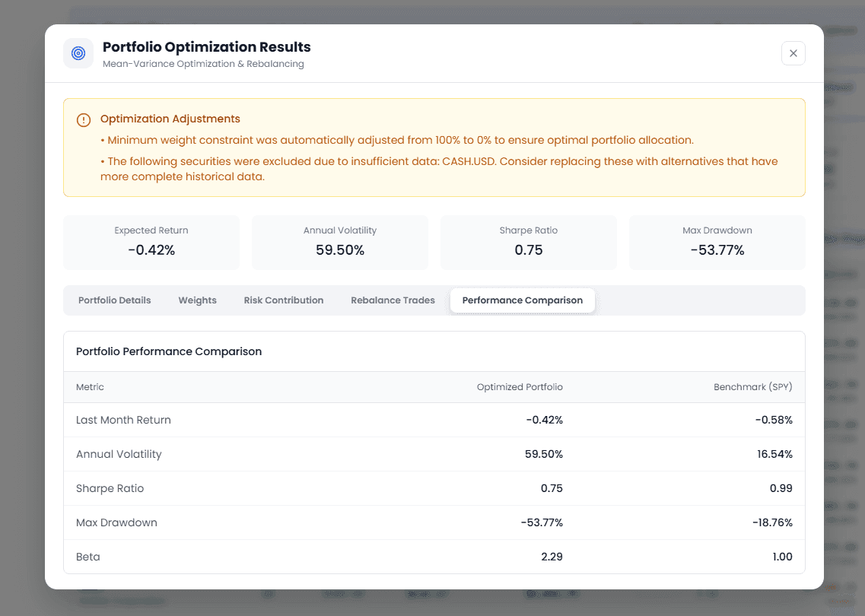Switch to the Portfolio Details tab
Image resolution: width=865 pixels, height=616 pixels.
[114, 300]
